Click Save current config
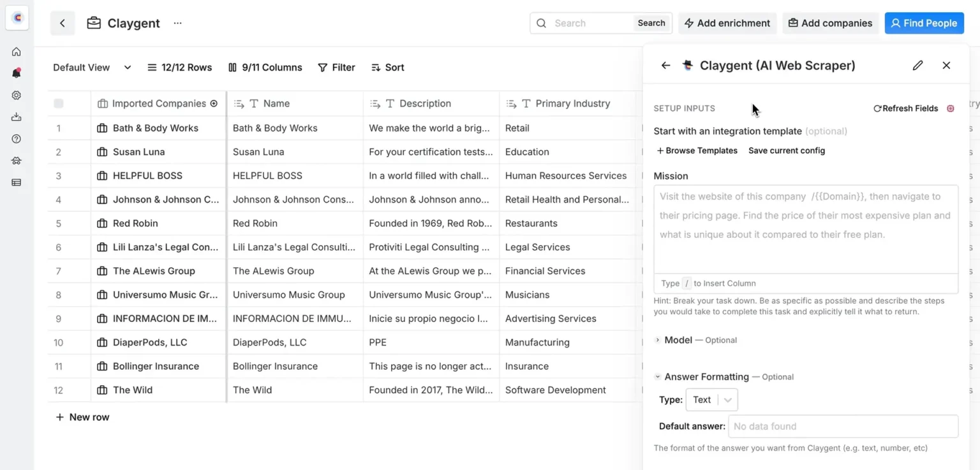The width and height of the screenshot is (980, 470). pyautogui.click(x=787, y=151)
